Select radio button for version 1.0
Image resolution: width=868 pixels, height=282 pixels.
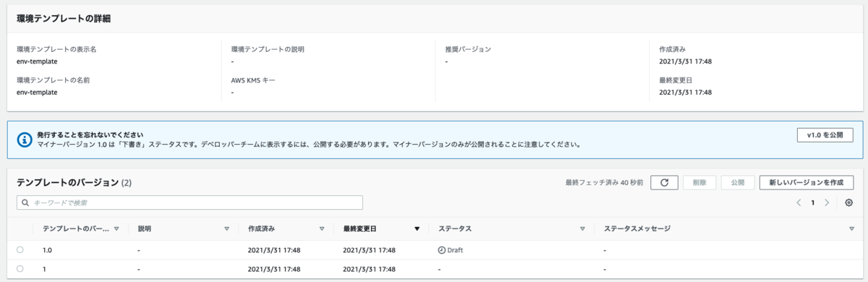(x=20, y=249)
